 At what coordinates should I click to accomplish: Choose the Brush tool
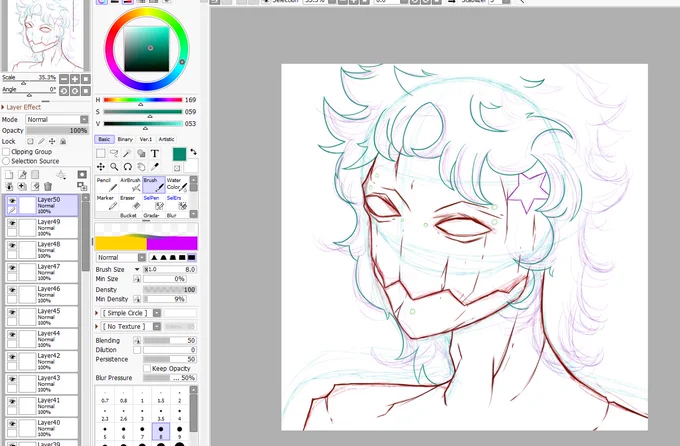coord(154,184)
